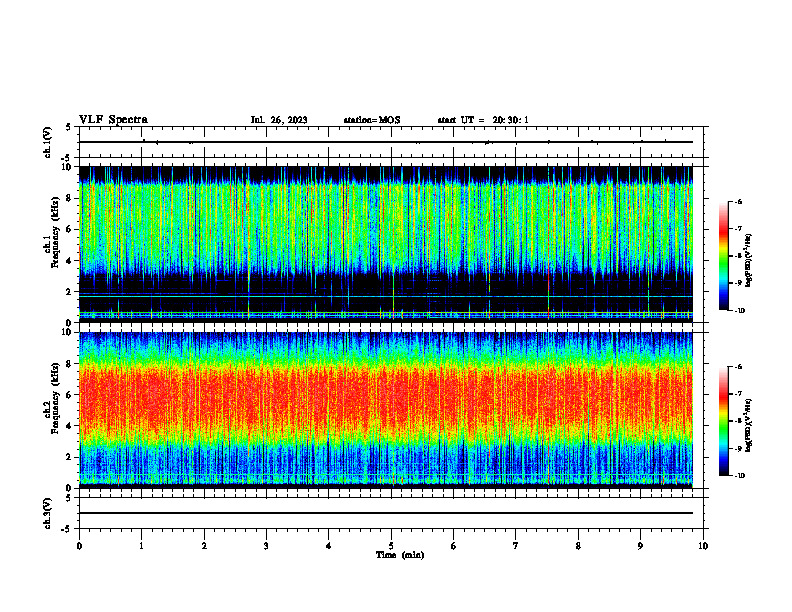Click the "station=MOS" header label
This screenshot has width=792, height=612.
pyautogui.click(x=372, y=120)
